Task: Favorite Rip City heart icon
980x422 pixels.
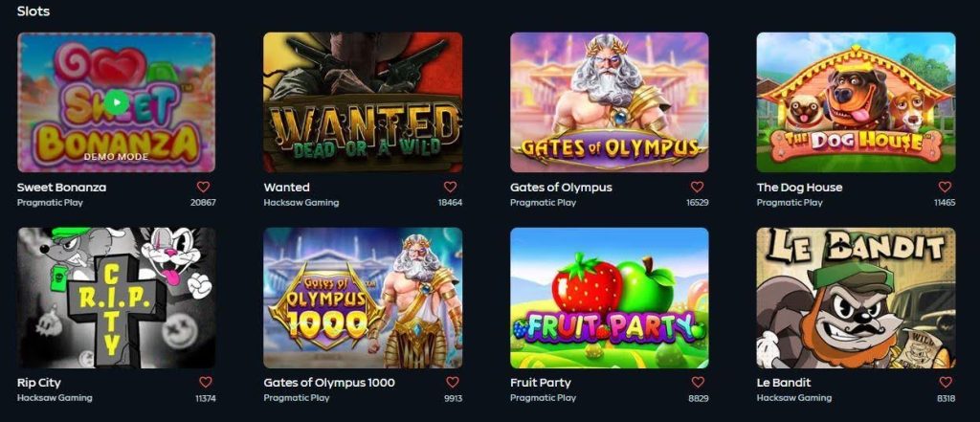Action: (x=206, y=382)
